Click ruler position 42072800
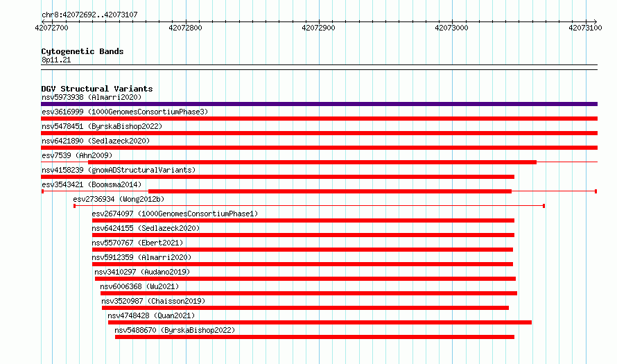Screen dimensions: 617x364 coord(185,28)
